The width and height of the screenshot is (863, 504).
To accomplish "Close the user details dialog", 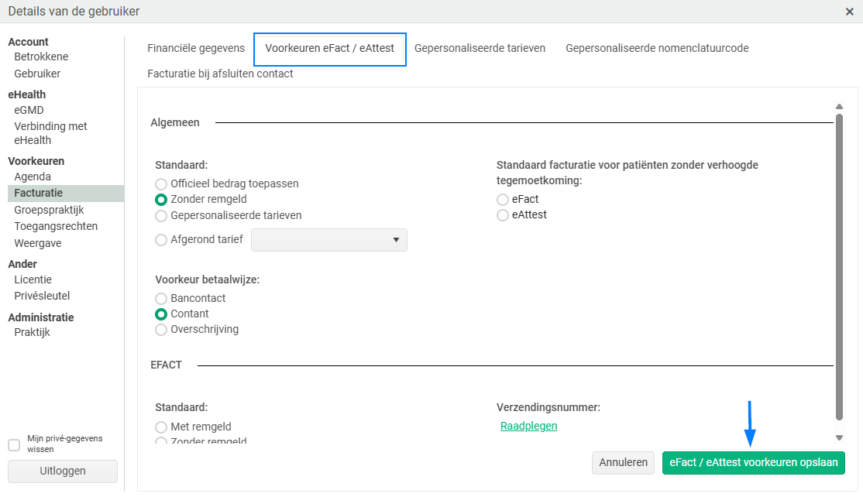I will click(x=850, y=12).
